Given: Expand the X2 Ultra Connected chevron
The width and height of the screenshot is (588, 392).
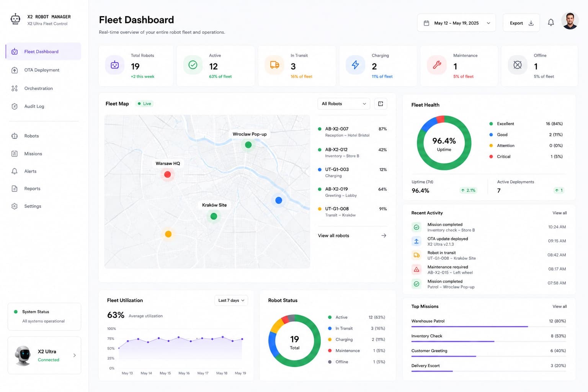Looking at the screenshot, I should (x=74, y=355).
